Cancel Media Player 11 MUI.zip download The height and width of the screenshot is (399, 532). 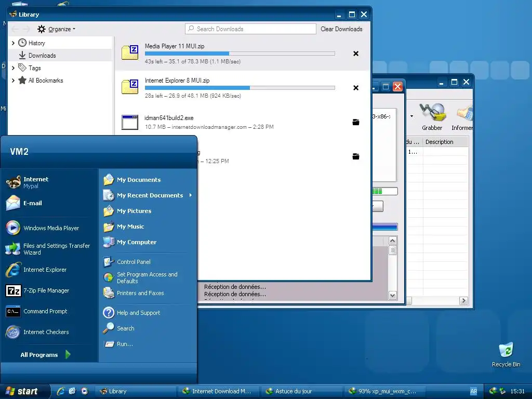tap(355, 54)
